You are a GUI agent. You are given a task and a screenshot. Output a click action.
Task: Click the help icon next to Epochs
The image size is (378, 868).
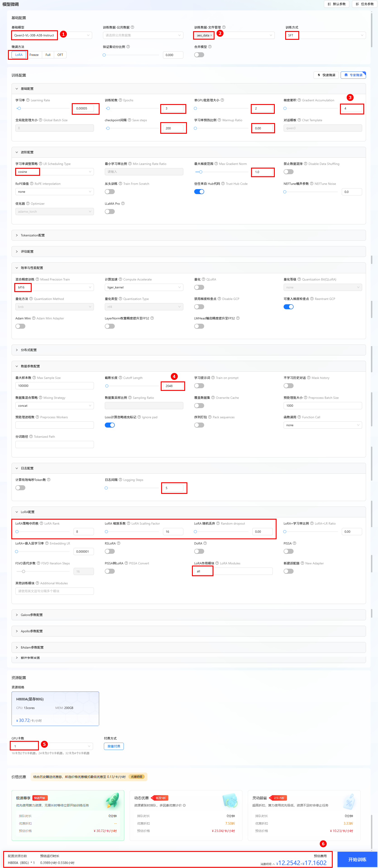[120, 100]
